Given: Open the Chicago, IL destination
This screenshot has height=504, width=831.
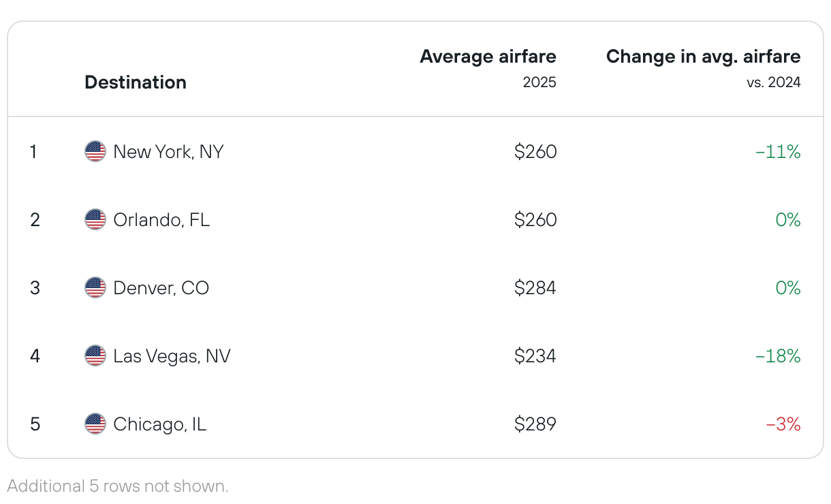Looking at the screenshot, I should pos(159,424).
